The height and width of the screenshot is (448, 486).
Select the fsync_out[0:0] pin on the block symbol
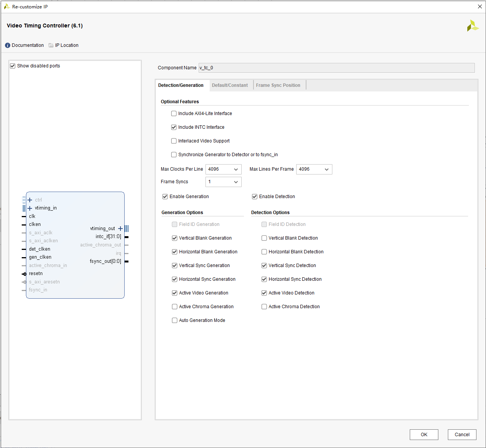106,261
